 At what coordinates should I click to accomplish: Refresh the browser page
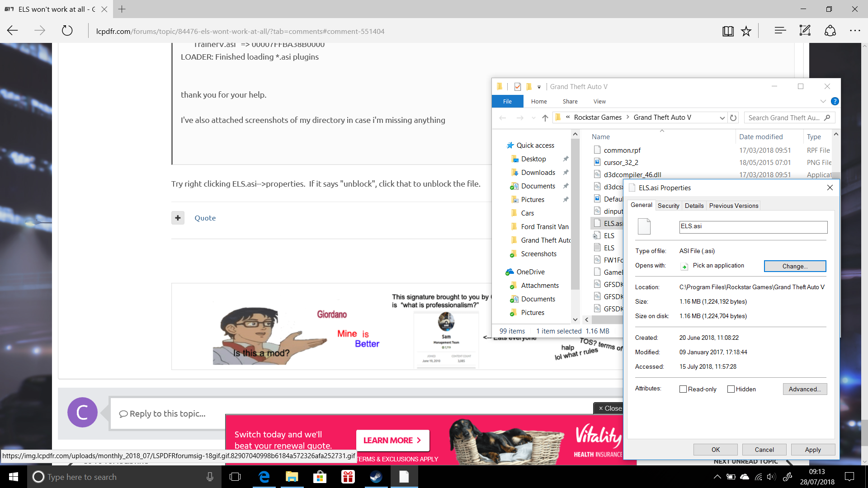(67, 31)
